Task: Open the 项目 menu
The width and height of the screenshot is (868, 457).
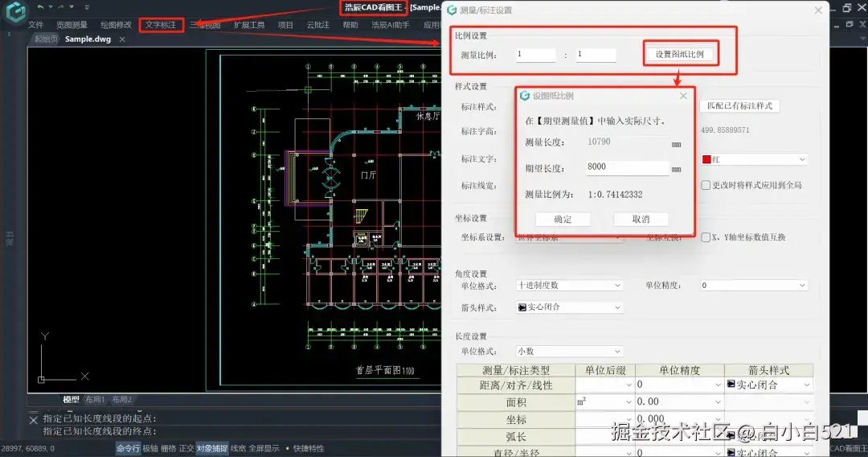Action: coord(285,25)
